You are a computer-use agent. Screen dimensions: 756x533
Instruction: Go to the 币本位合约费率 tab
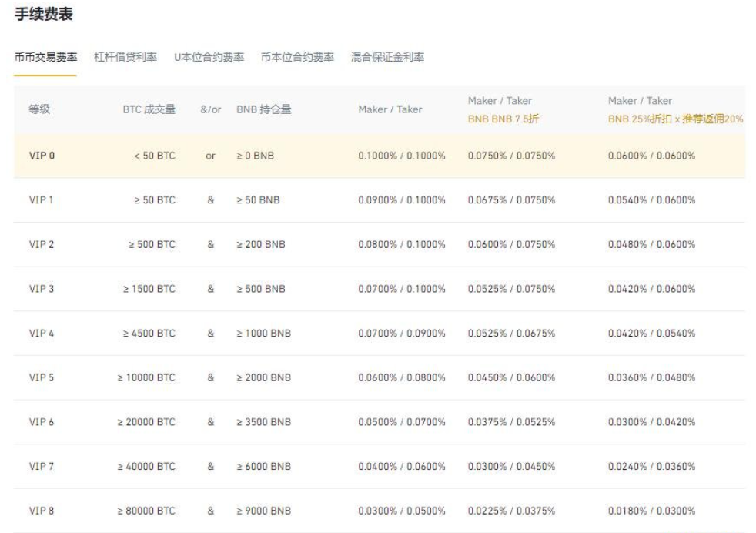click(x=297, y=57)
